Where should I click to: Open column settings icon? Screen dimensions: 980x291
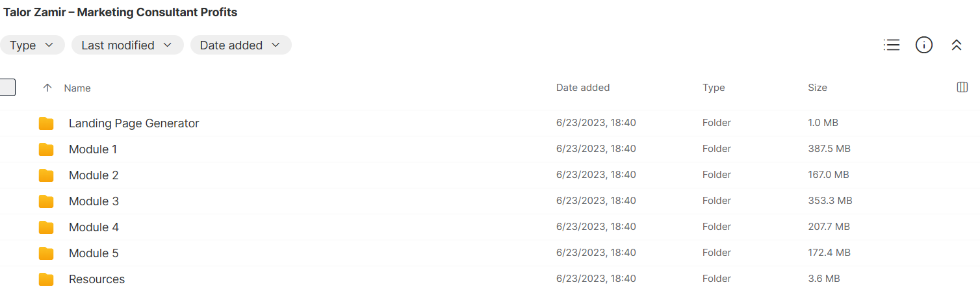962,88
